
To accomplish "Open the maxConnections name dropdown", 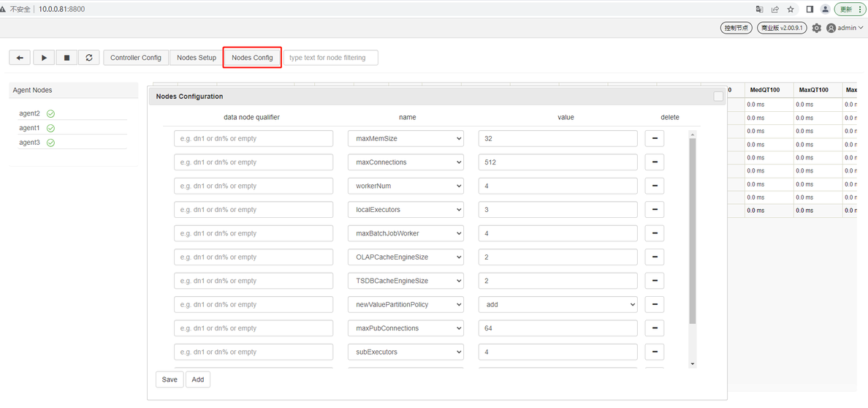I will (x=406, y=162).
